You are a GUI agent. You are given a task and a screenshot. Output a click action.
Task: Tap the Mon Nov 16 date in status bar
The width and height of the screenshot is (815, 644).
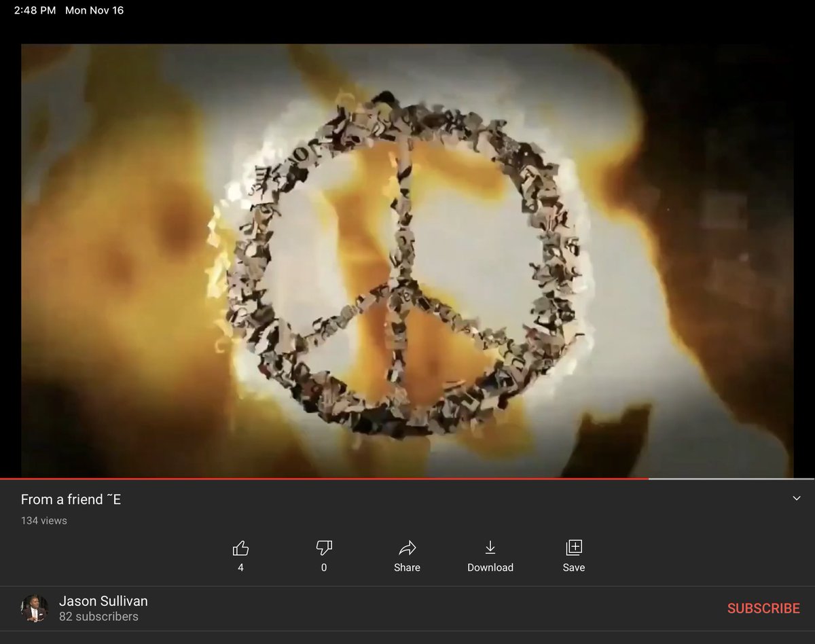click(94, 10)
